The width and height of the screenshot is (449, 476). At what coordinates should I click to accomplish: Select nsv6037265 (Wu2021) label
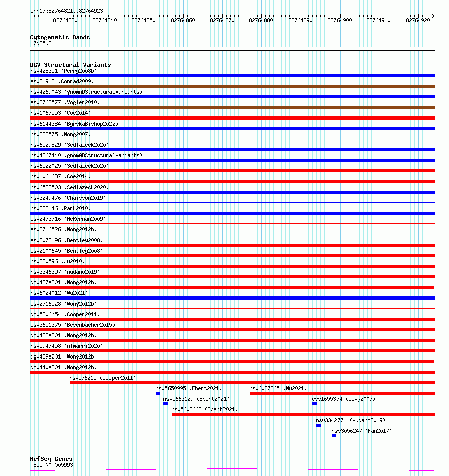point(278,389)
